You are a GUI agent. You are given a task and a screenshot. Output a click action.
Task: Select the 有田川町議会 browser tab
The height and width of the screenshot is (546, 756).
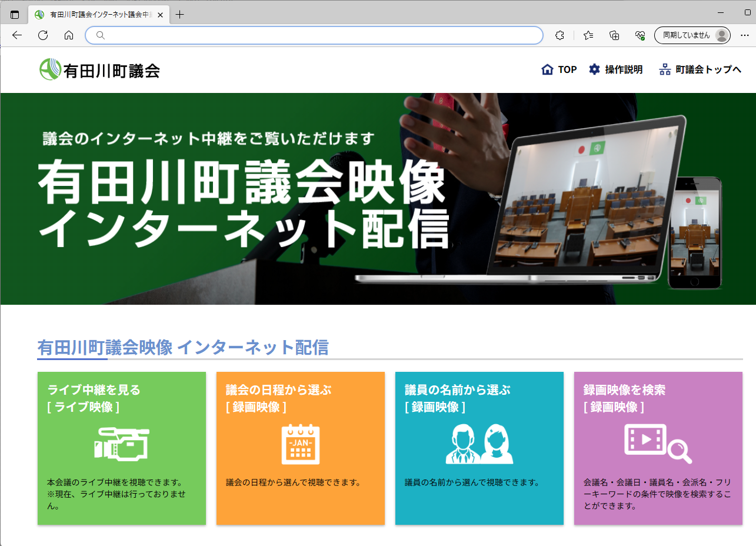pos(98,15)
